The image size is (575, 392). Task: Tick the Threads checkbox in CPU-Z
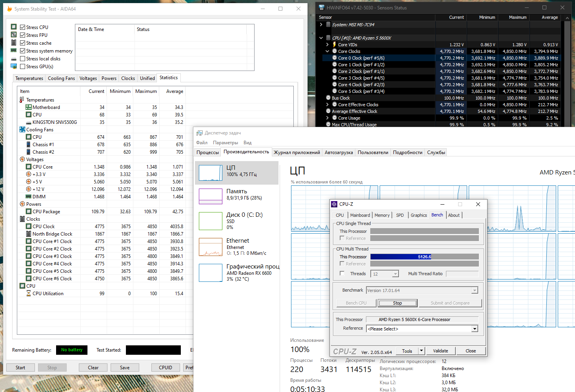pos(342,274)
